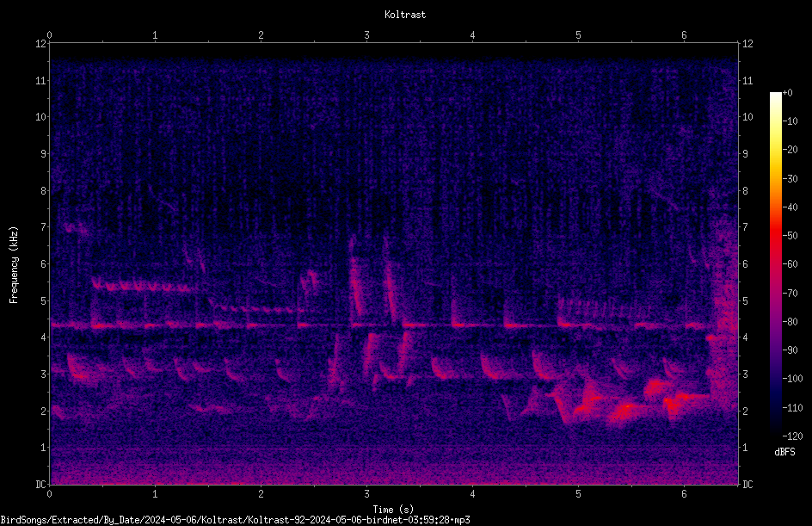Screen dimensions: 812x526
Task: Click the white top of the color bar
Action: pos(775,97)
